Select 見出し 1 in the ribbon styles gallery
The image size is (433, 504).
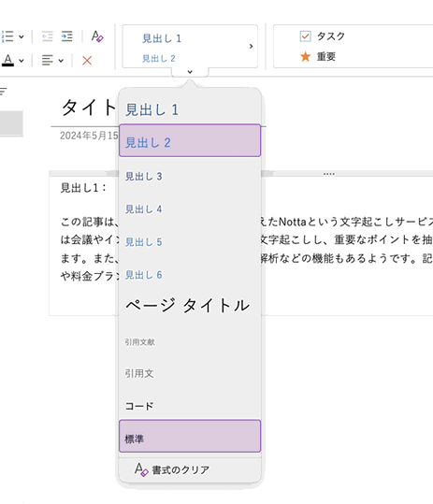[162, 38]
